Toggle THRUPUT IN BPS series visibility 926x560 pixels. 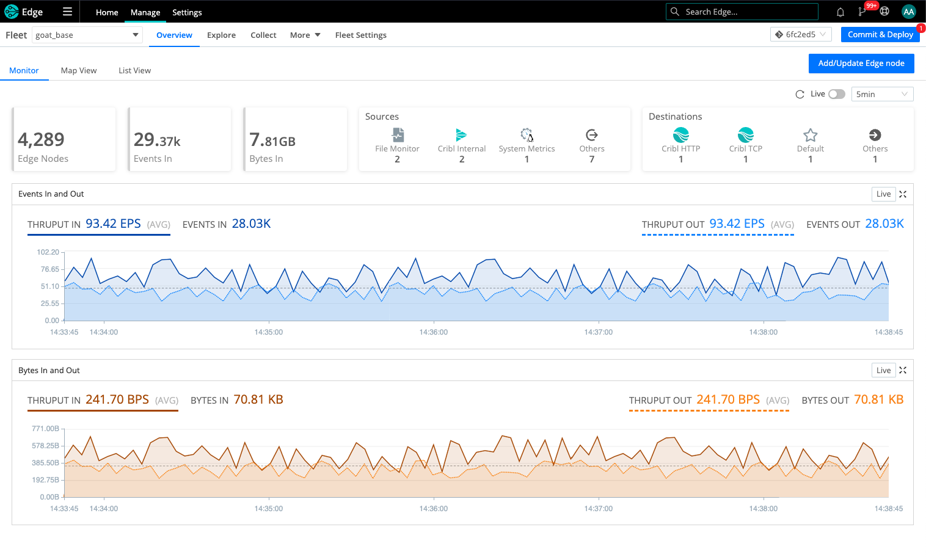[x=103, y=401]
